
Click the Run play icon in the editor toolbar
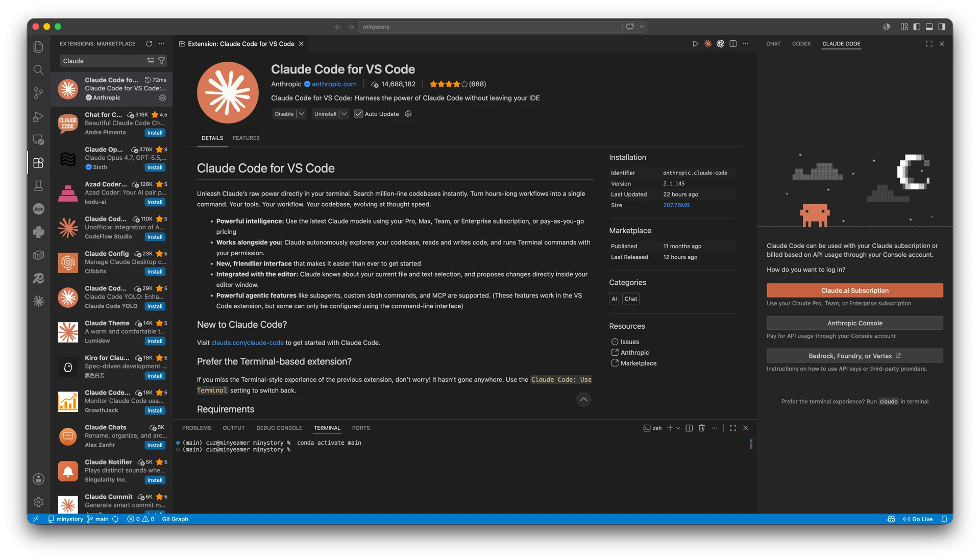(695, 44)
